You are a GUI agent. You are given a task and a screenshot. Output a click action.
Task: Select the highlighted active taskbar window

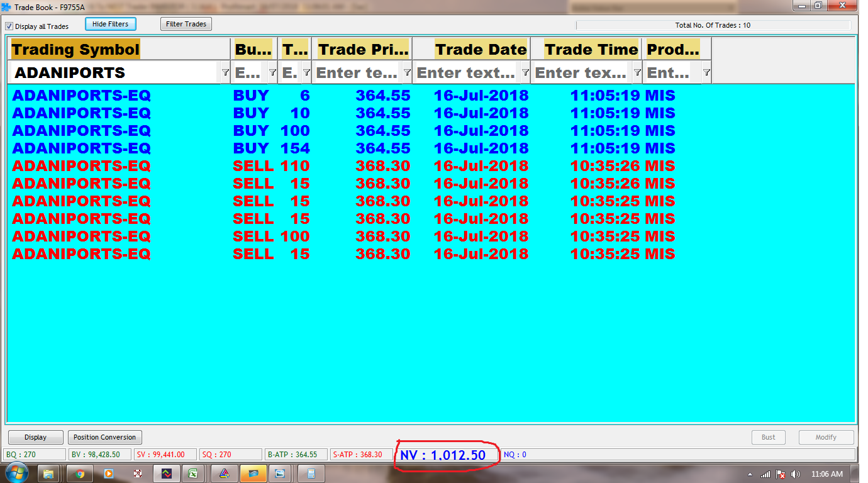(x=253, y=474)
